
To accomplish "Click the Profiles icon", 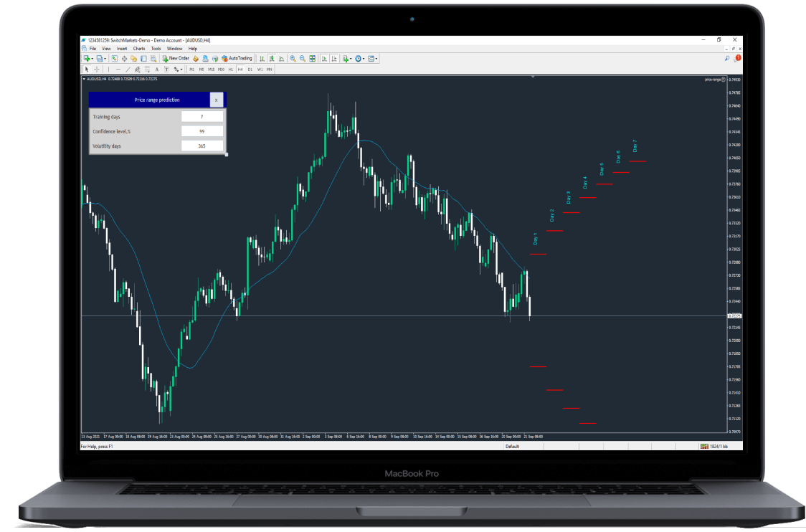I will 99,59.
